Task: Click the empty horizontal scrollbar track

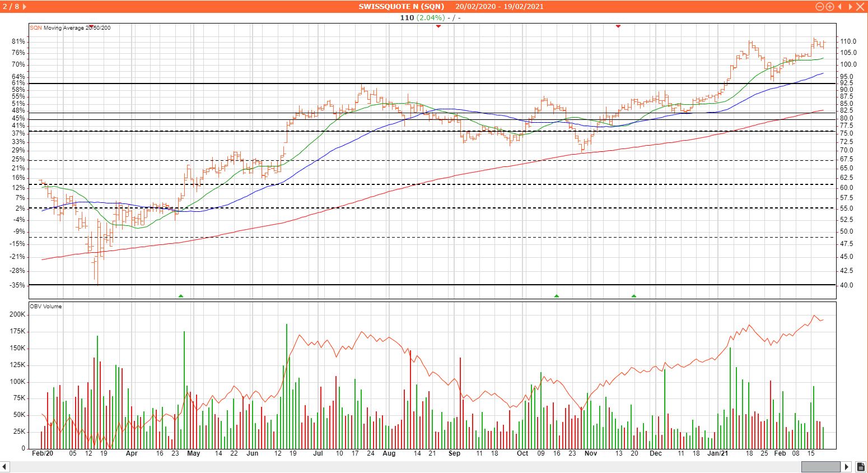Action: click(x=392, y=466)
